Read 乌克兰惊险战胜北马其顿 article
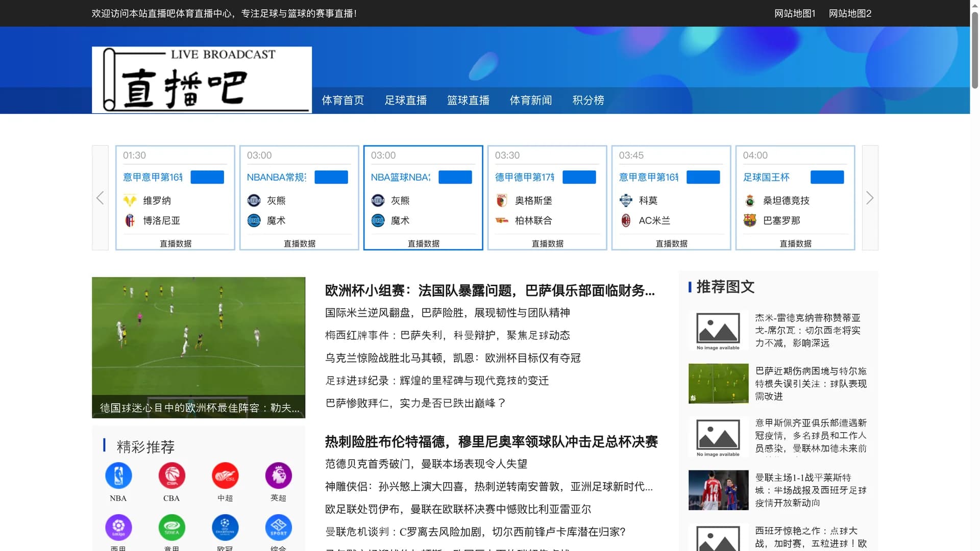This screenshot has height=551, width=980. (x=453, y=358)
